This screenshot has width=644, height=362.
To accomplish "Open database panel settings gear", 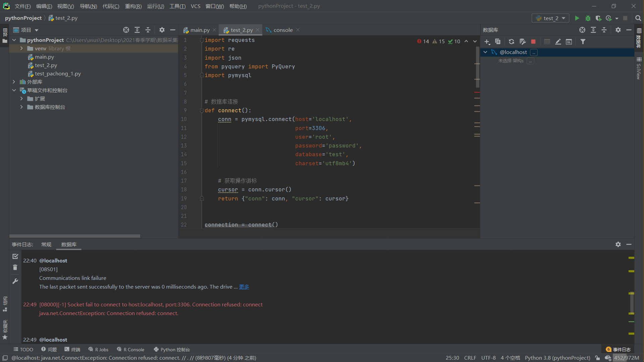I will click(x=618, y=30).
